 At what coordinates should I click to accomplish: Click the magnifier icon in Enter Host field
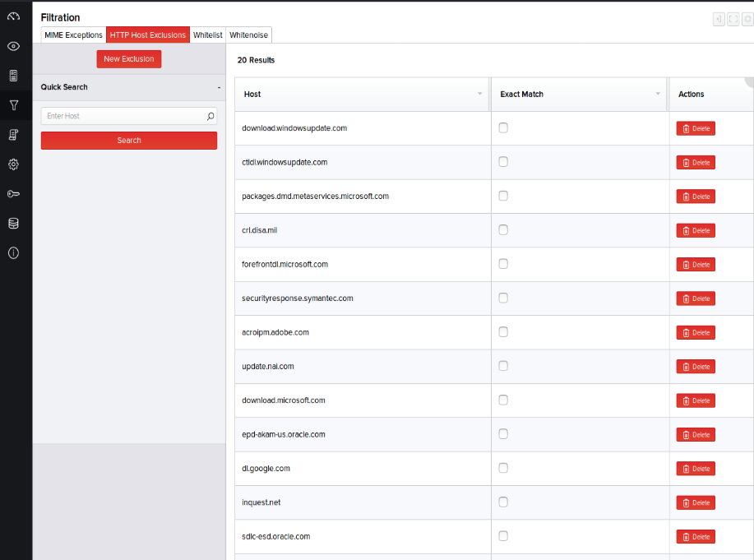[210, 117]
